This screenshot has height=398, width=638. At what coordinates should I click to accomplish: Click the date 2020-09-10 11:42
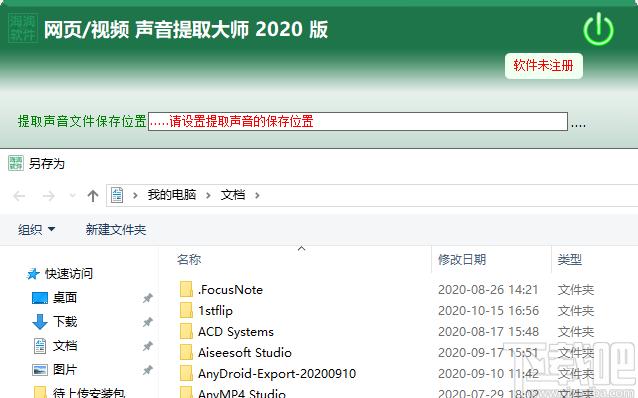coord(488,374)
